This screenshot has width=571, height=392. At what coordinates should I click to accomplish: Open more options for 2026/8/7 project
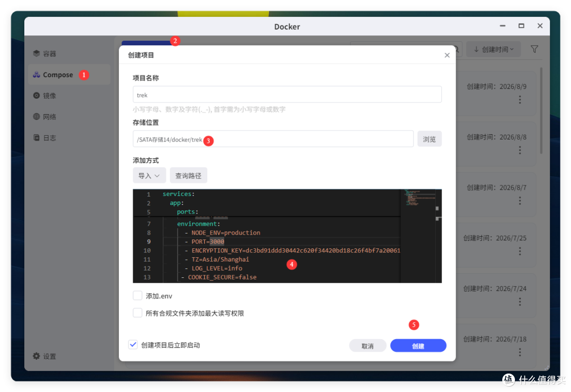tap(520, 201)
